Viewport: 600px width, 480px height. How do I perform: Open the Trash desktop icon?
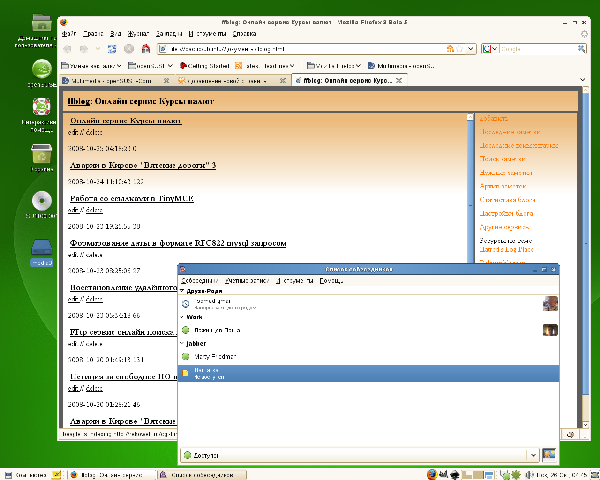click(42, 153)
